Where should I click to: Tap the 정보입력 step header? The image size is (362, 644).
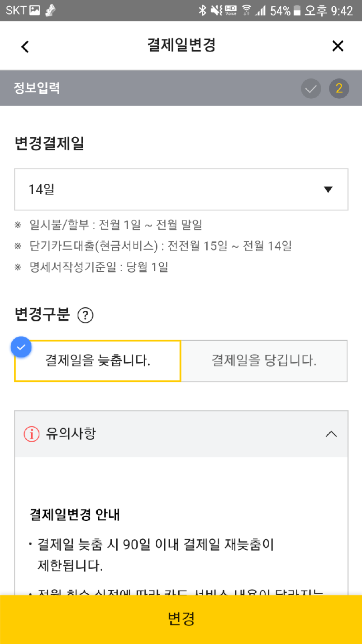pos(37,88)
